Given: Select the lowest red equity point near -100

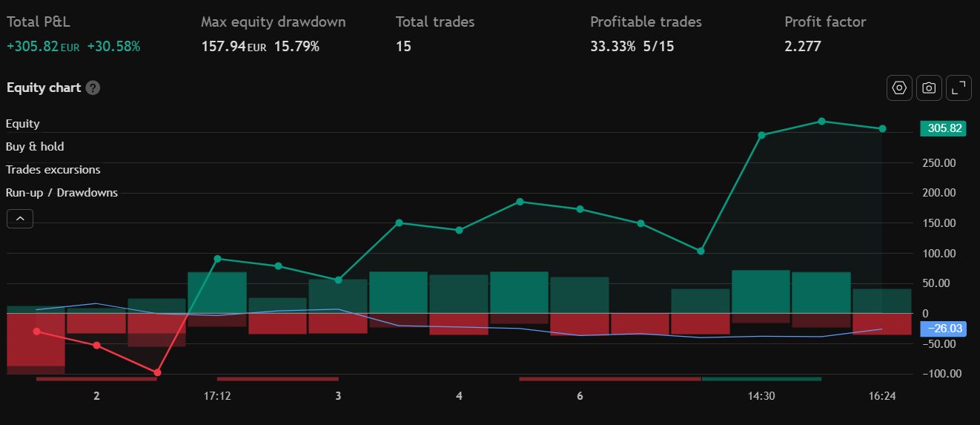Looking at the screenshot, I should [157, 372].
